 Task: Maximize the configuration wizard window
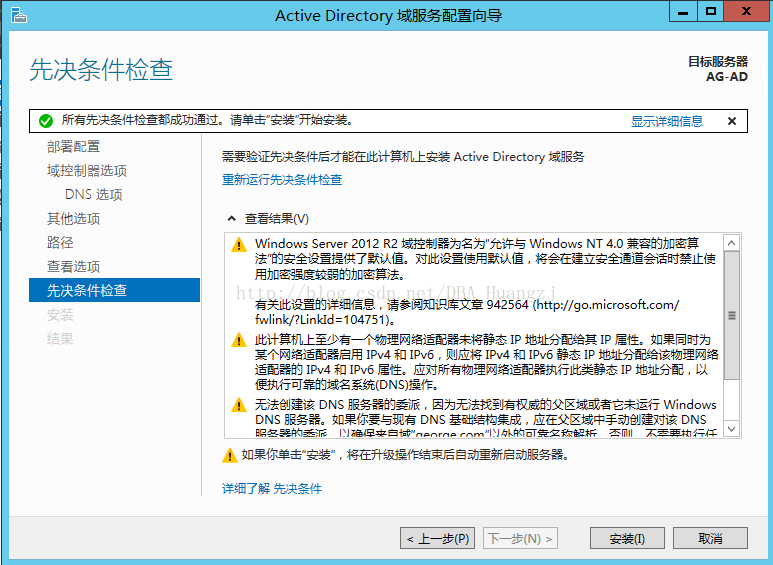point(710,12)
